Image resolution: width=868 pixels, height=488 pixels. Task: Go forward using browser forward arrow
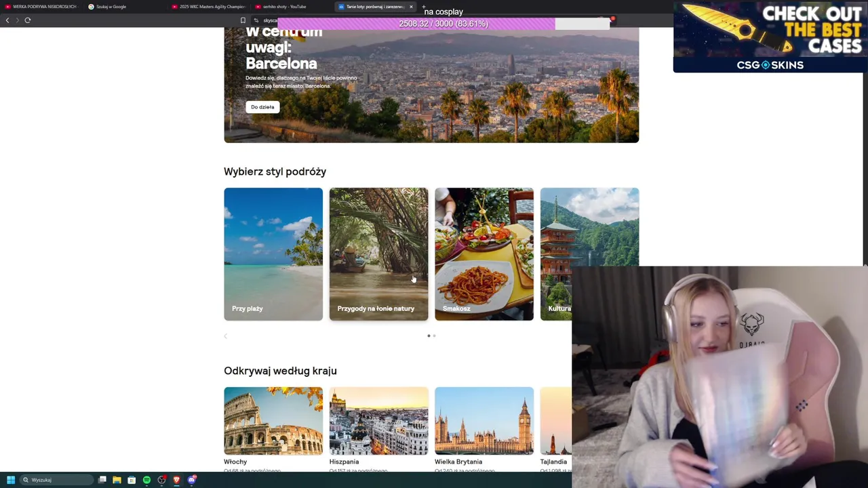coord(17,20)
